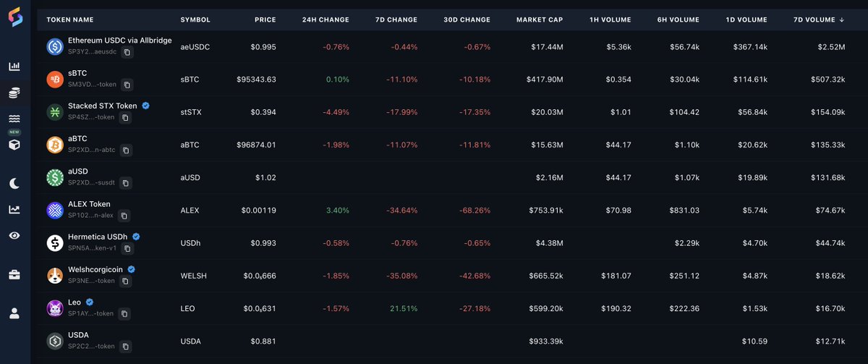Toggle the eye watchlist icon in sidebar
Screen dimensions: 868x364
coord(14,235)
